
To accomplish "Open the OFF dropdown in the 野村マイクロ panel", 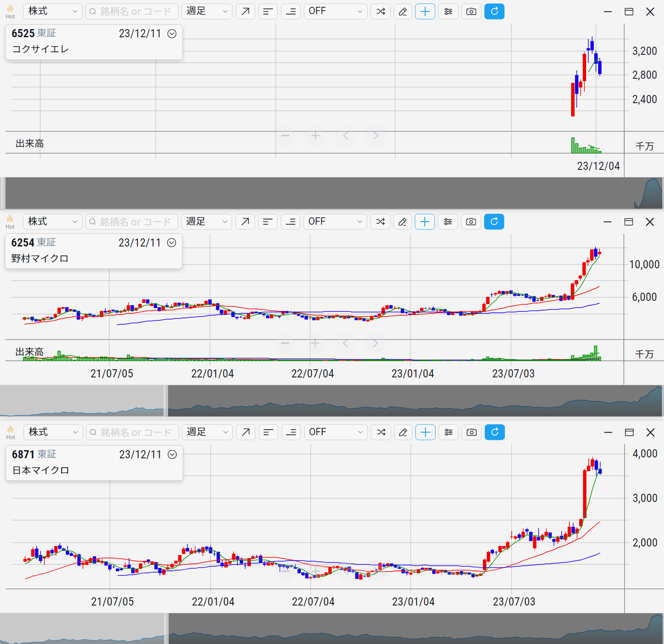I will [335, 222].
